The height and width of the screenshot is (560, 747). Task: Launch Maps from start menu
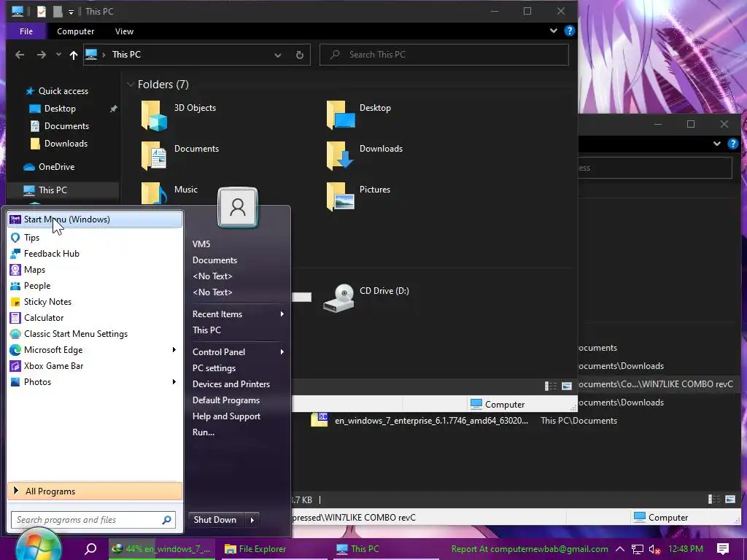[x=95, y=270]
